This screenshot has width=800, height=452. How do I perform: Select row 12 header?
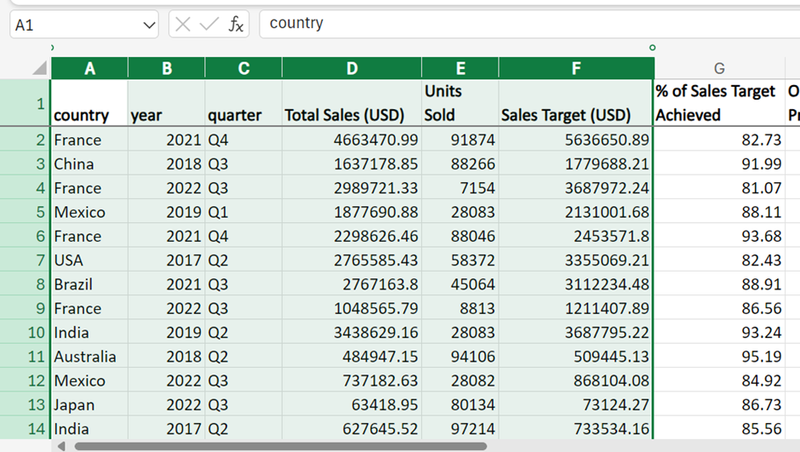click(25, 381)
